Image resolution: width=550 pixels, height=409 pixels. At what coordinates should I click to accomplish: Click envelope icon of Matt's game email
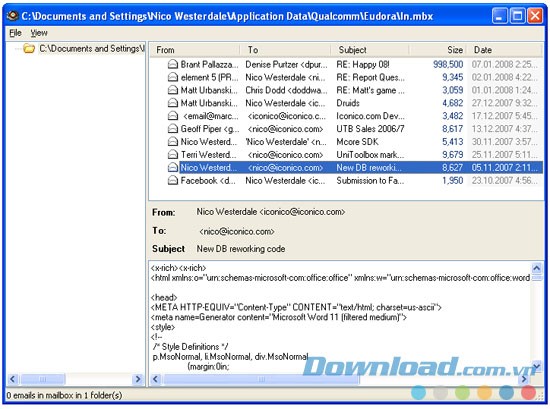[173, 90]
